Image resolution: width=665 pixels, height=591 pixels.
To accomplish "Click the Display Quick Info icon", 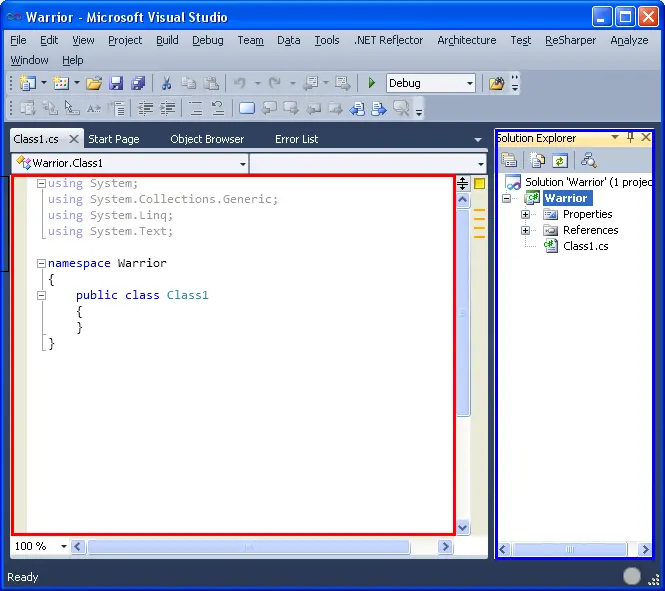I will (x=72, y=109).
